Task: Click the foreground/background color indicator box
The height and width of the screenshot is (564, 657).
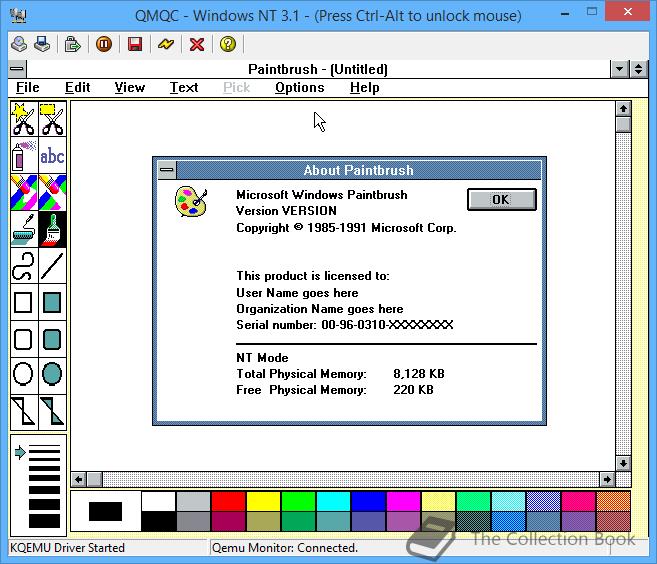Action: coord(105,512)
